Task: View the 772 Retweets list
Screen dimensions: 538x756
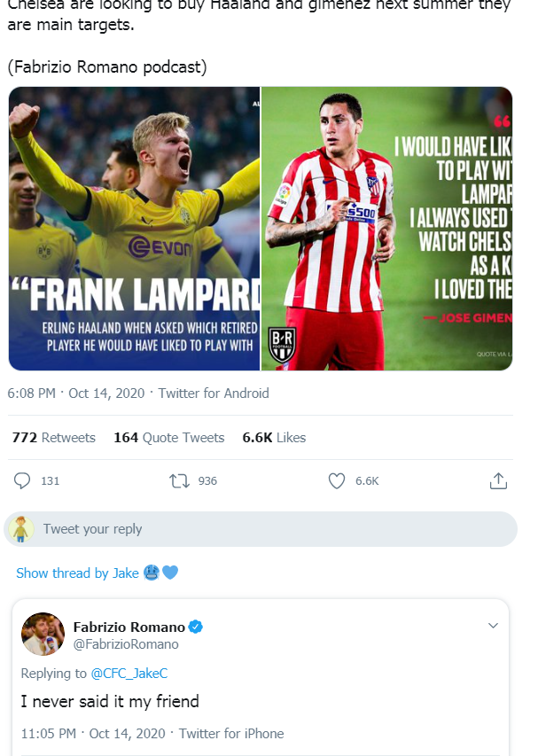Action: tap(54, 438)
